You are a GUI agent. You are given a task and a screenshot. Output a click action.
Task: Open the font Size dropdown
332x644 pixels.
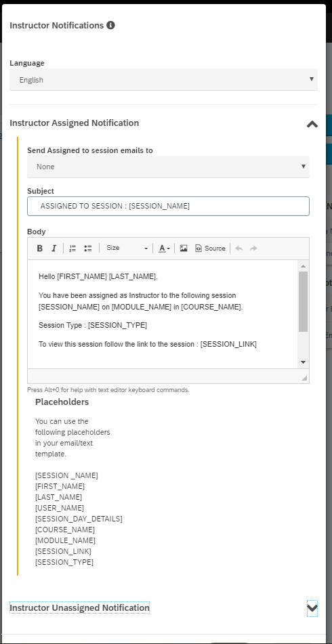[x=127, y=248]
